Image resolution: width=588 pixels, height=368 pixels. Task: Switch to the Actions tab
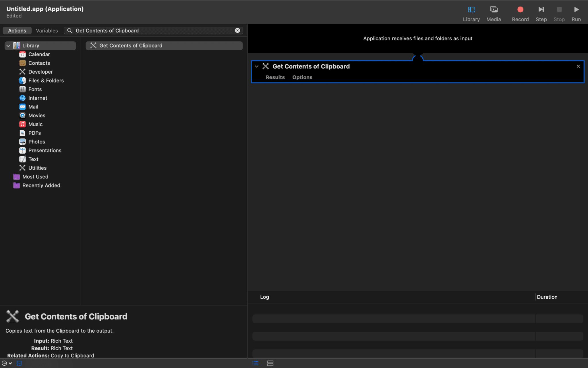[17, 31]
